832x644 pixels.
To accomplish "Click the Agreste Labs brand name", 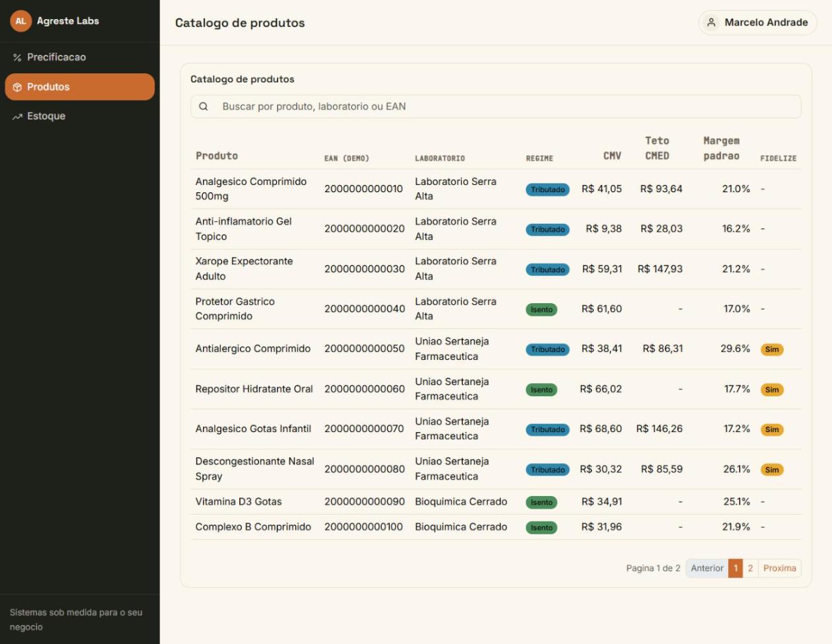I will click(x=68, y=21).
